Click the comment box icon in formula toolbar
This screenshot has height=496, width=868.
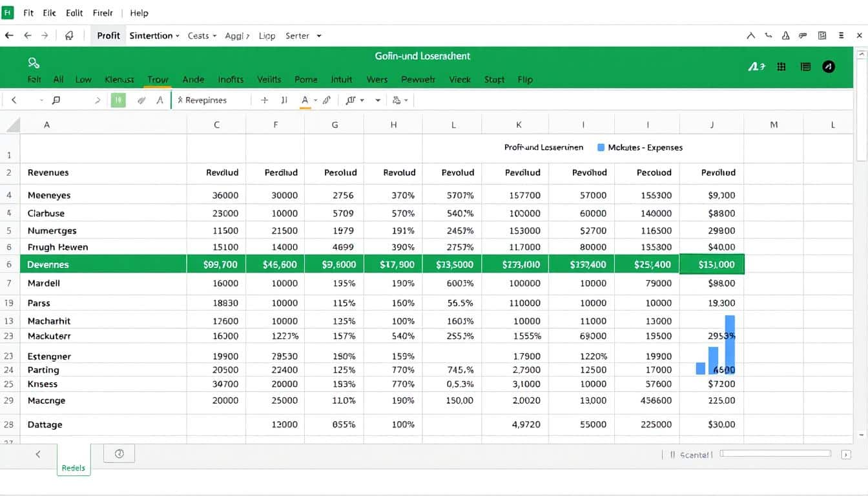56,100
